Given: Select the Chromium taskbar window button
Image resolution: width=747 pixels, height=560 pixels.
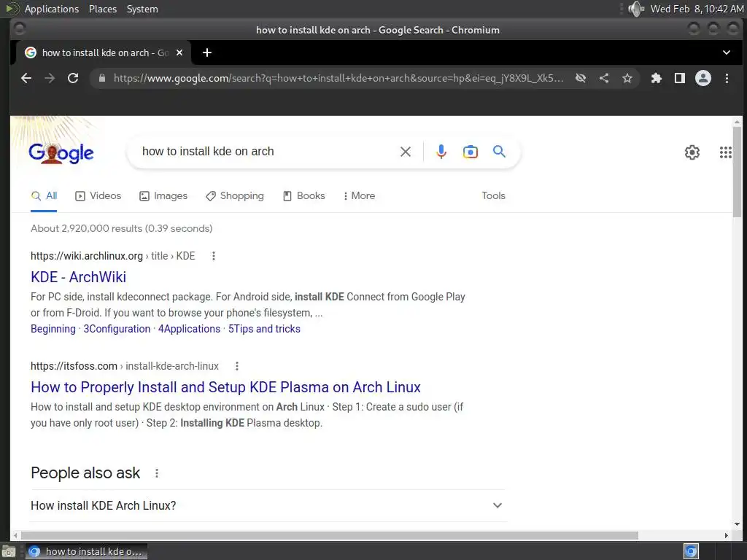Looking at the screenshot, I should tap(86, 551).
